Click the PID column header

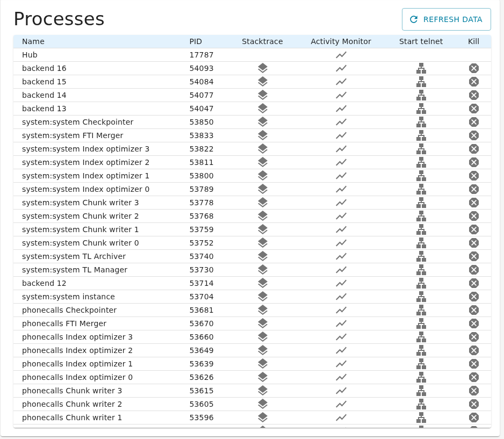point(196,41)
